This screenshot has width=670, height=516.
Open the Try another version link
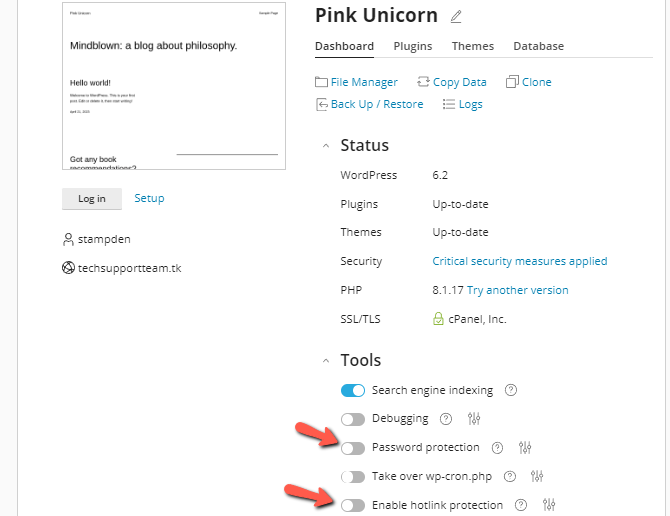coord(517,290)
